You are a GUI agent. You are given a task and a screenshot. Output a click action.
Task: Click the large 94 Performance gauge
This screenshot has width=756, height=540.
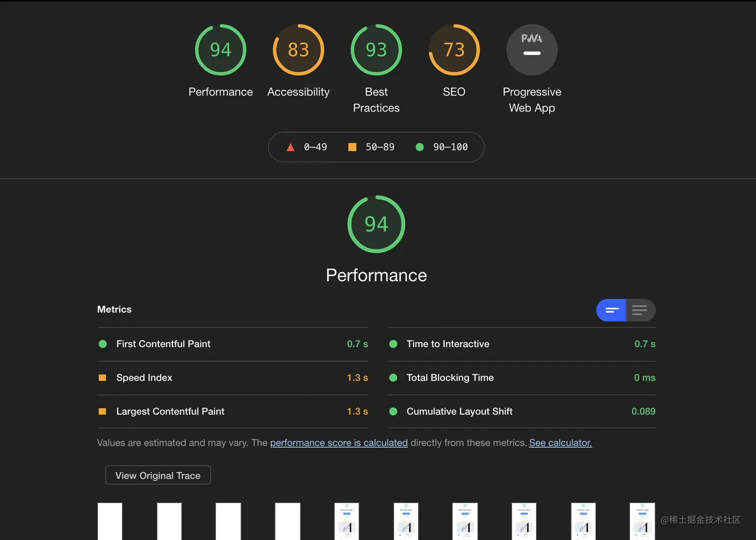point(376,224)
